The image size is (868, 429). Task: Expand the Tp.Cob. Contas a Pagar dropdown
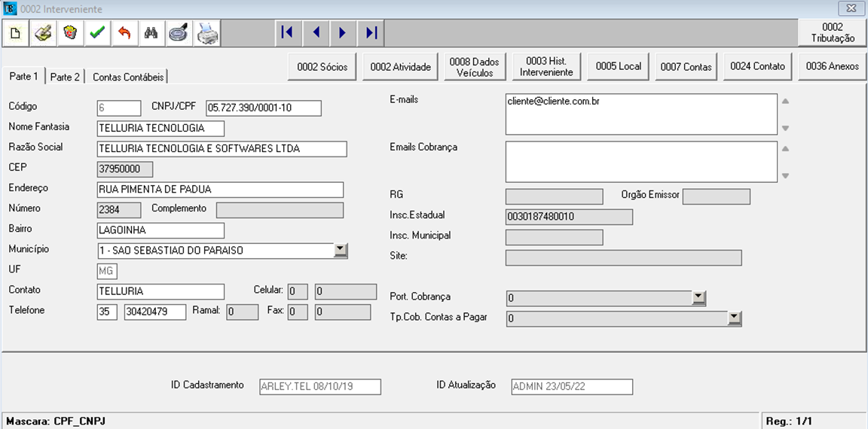(x=735, y=318)
